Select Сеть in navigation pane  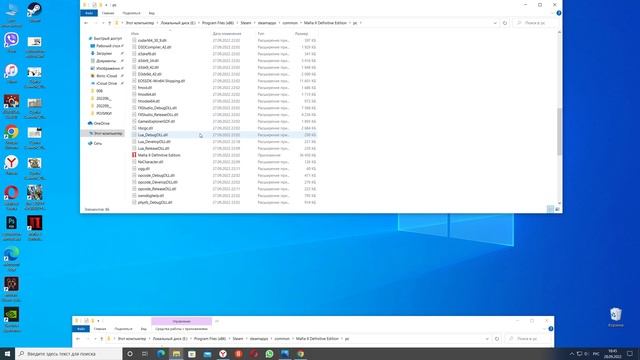pyautogui.click(x=98, y=144)
